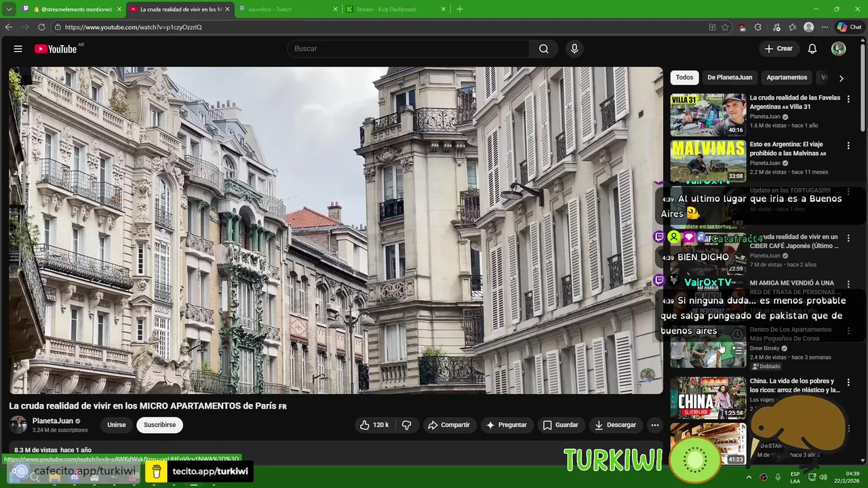Screen dimensions: 868x488
Task: Open PlanetaJuan channel name link
Action: point(52,421)
